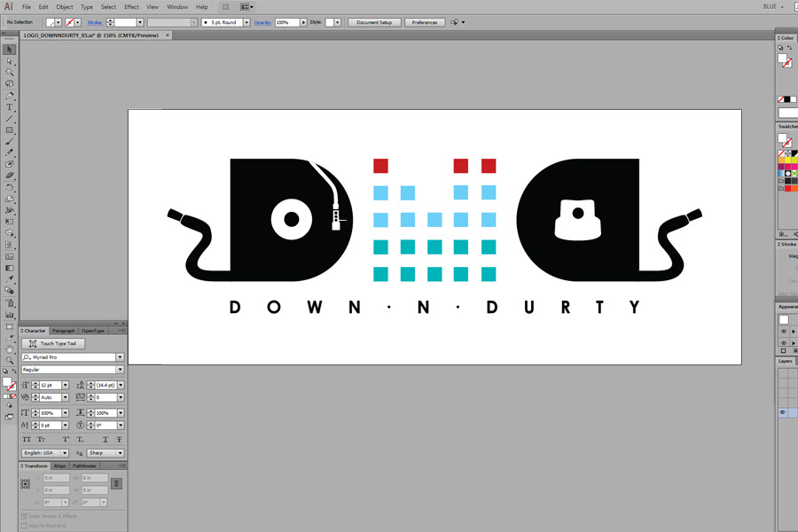Screen dimensions: 798x532
Task: Select the Lasso tool
Action: point(9,83)
